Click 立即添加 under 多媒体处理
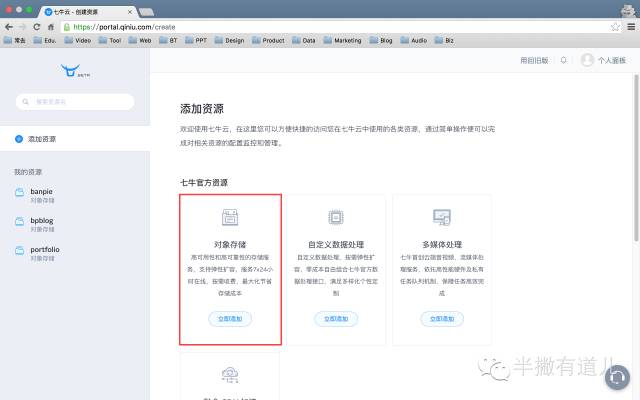Image resolution: width=640 pixels, height=400 pixels. (441, 318)
